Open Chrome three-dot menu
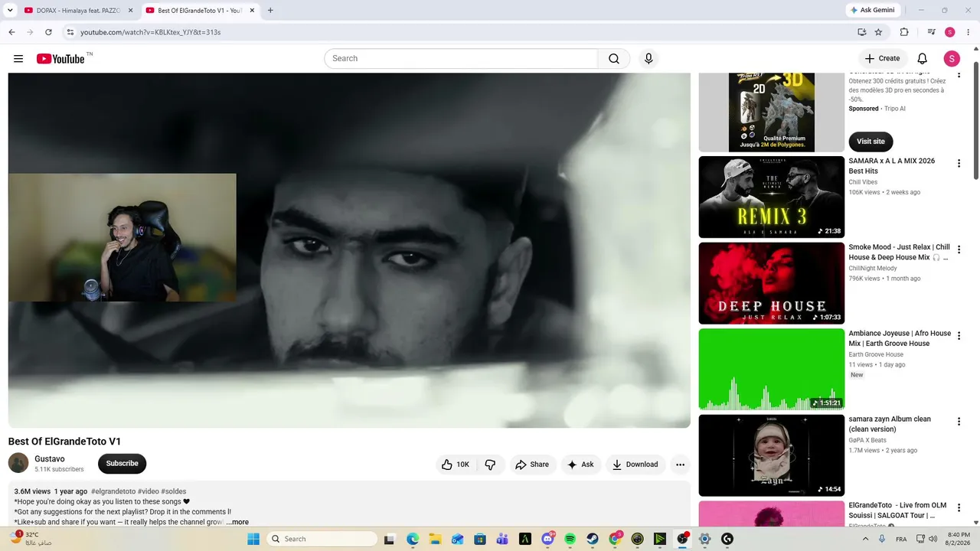 pos(969,32)
